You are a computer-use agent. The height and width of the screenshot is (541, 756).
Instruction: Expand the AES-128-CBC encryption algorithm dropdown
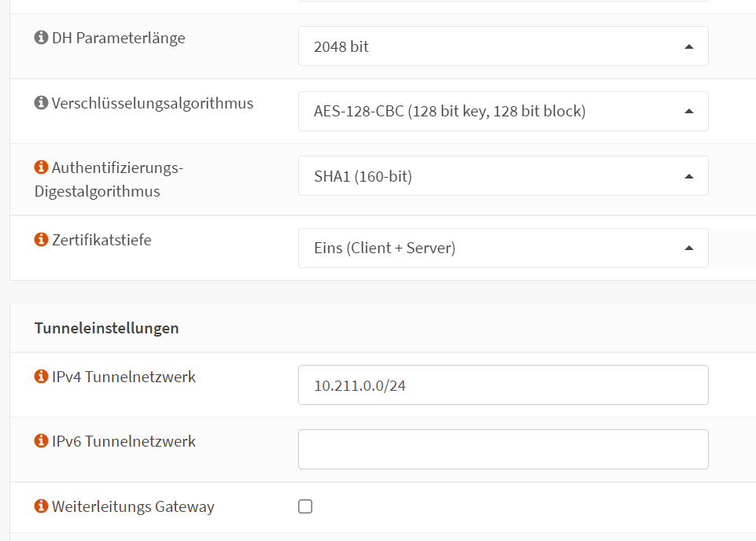(503, 112)
